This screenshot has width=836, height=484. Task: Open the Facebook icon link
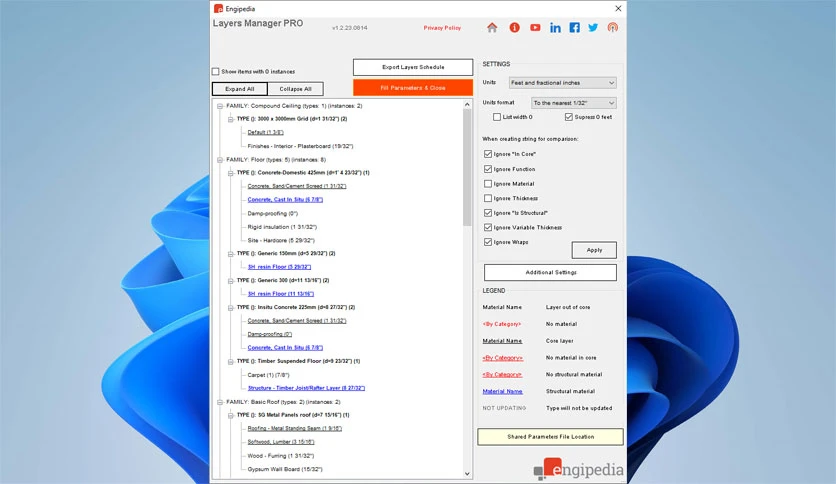[x=574, y=28]
